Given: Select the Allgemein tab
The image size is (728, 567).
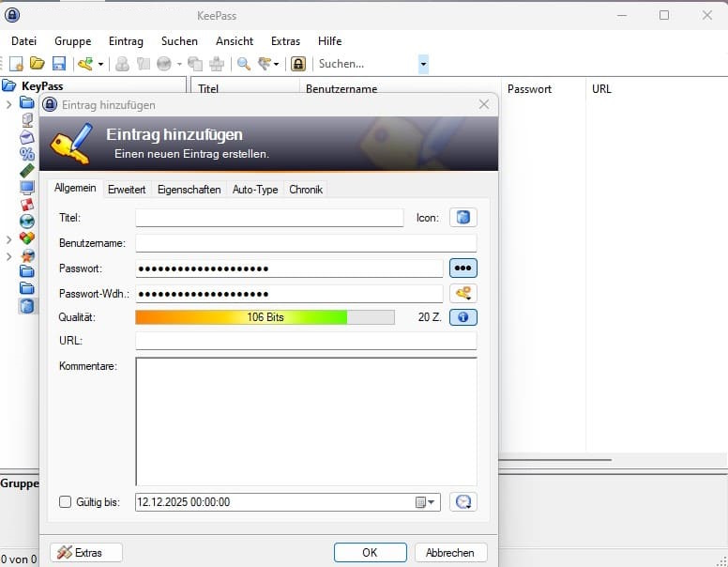Looking at the screenshot, I should pyautogui.click(x=75, y=189).
